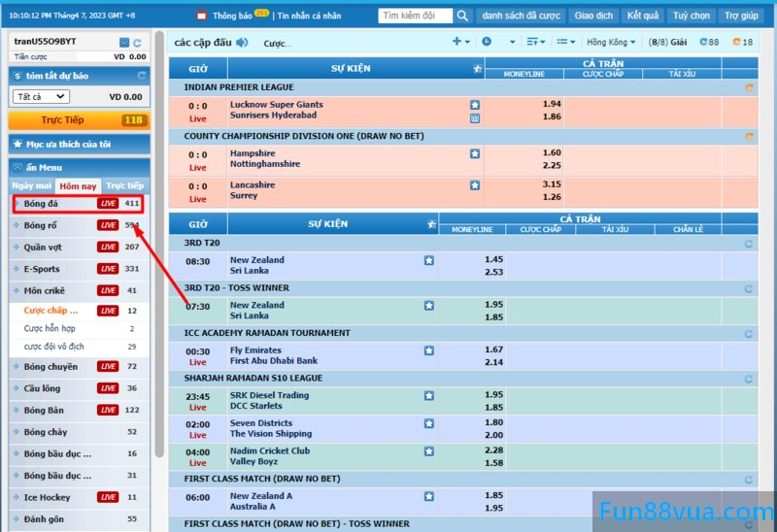Click the star icon in first SỰ KIỆN header

[x=478, y=69]
